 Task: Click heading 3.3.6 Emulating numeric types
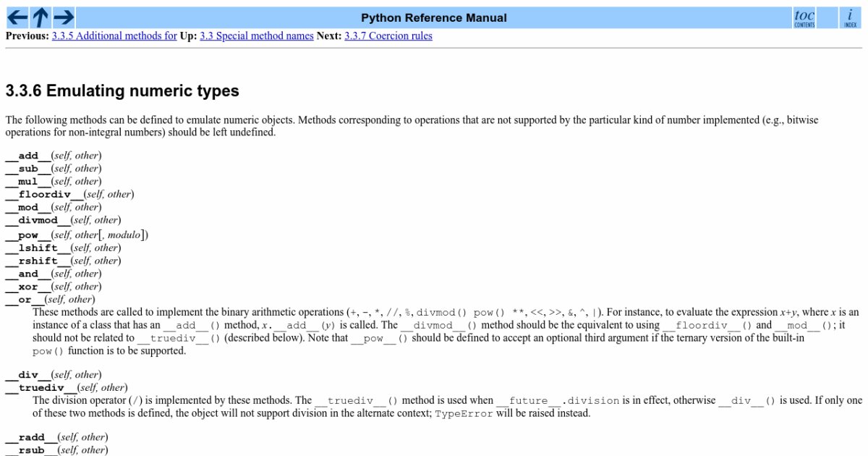coord(122,91)
